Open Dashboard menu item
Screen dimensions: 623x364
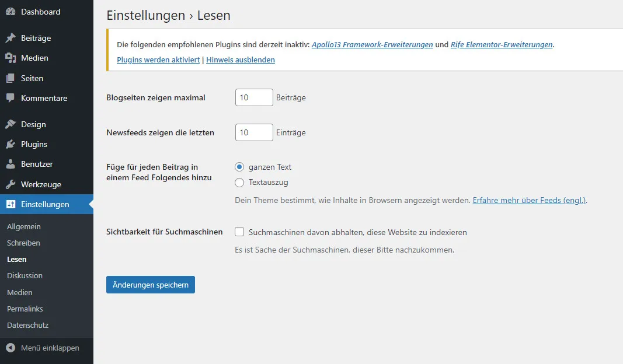[47, 12]
